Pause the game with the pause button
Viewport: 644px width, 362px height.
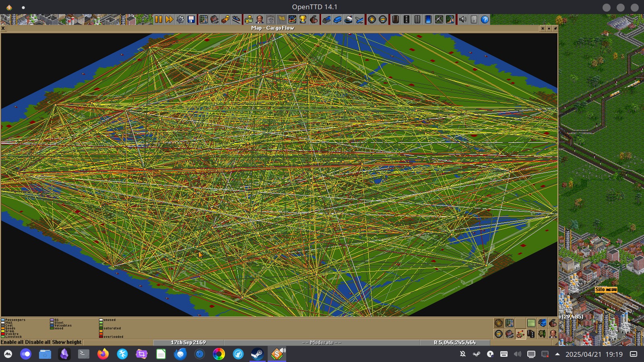(x=159, y=19)
